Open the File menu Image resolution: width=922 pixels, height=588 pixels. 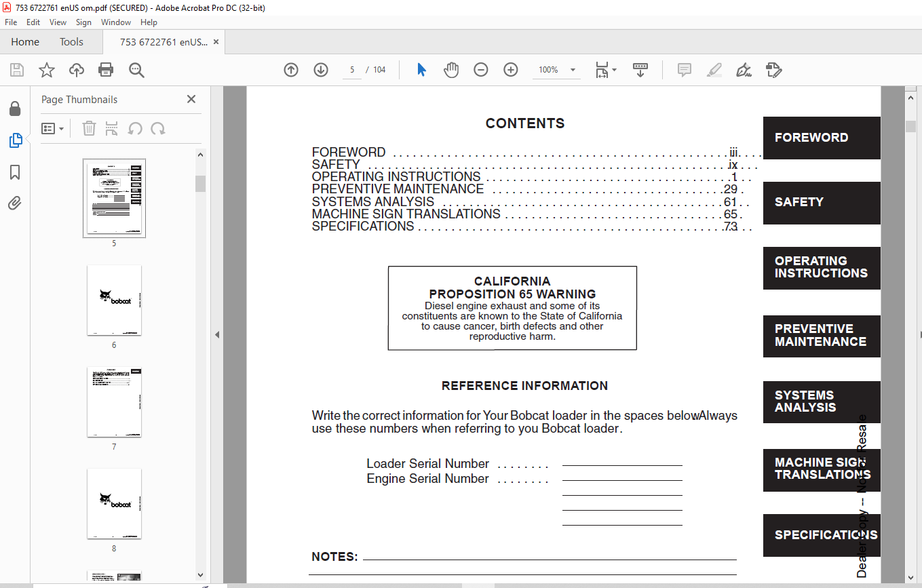11,22
